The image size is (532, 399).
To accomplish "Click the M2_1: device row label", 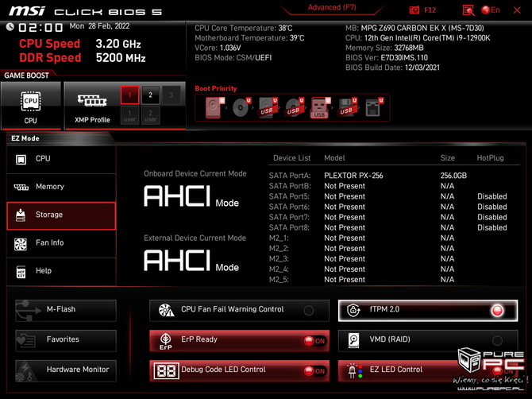I will tap(279, 238).
